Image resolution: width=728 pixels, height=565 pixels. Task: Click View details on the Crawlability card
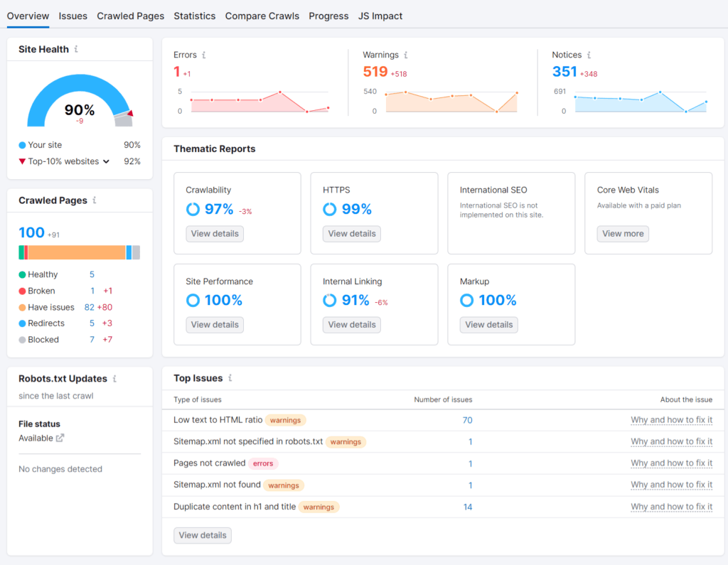coord(214,233)
